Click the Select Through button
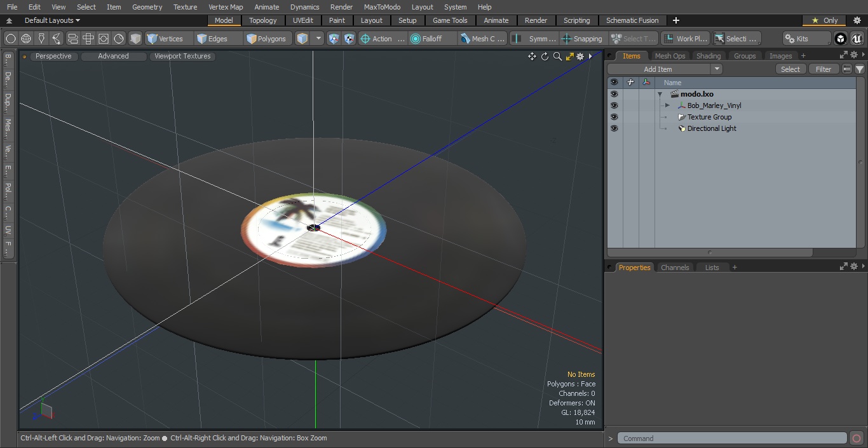This screenshot has height=448, width=868. [634, 39]
